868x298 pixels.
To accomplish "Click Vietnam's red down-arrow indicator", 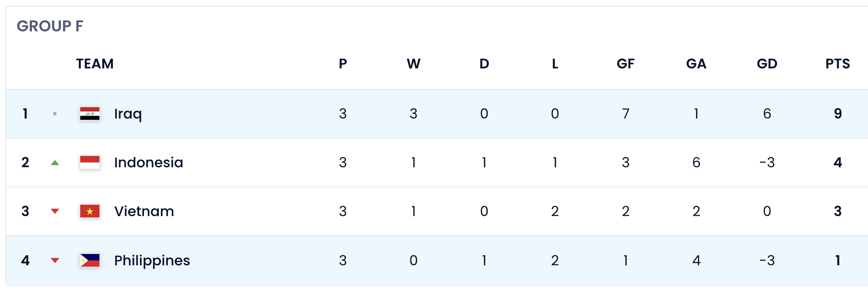I will (55, 212).
